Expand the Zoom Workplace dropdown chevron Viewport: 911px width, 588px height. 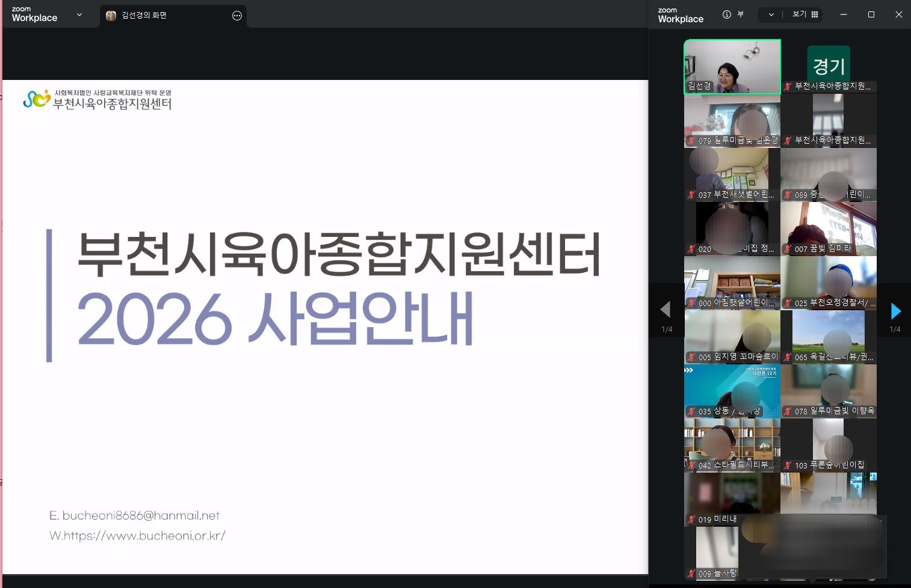click(x=79, y=14)
